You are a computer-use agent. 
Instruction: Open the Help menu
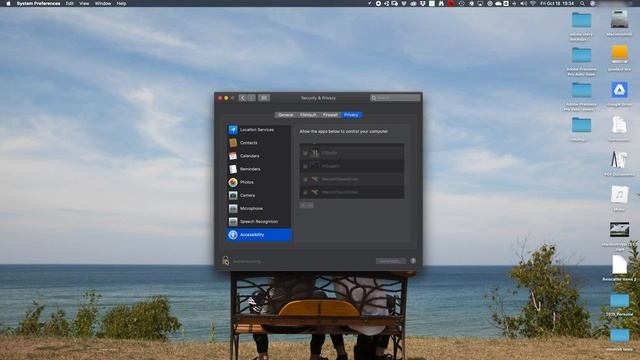(121, 3)
